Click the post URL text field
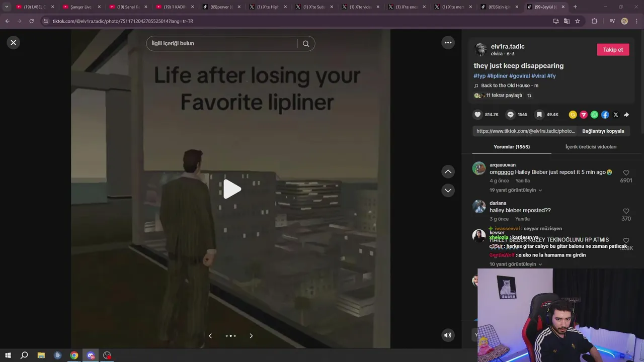644x362 pixels. [x=525, y=131]
